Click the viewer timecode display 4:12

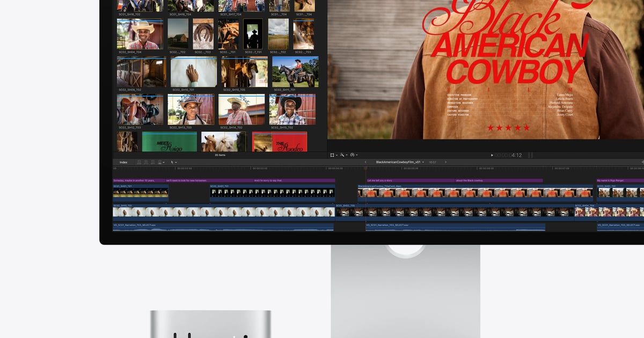tap(508, 155)
